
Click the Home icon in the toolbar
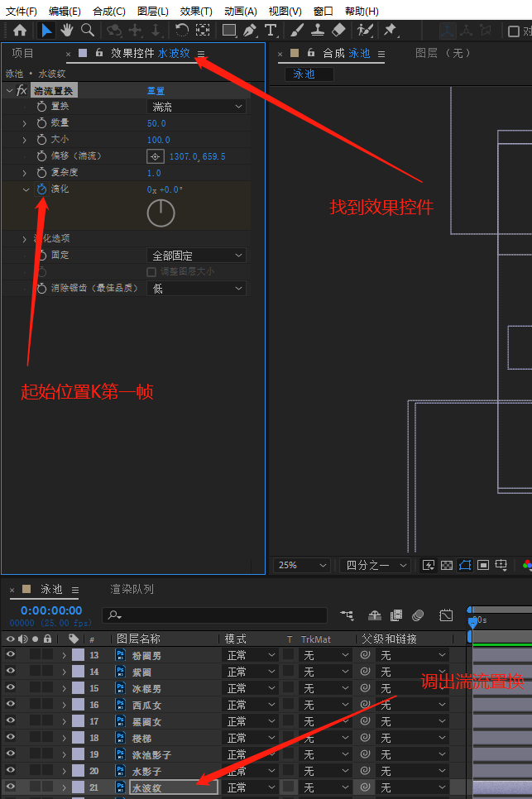[x=20, y=31]
